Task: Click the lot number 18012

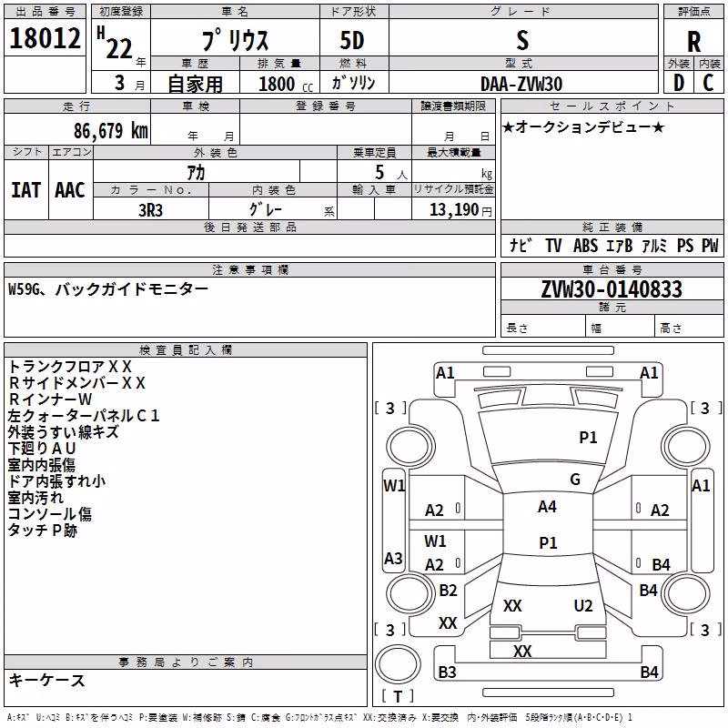Action: click(45, 38)
